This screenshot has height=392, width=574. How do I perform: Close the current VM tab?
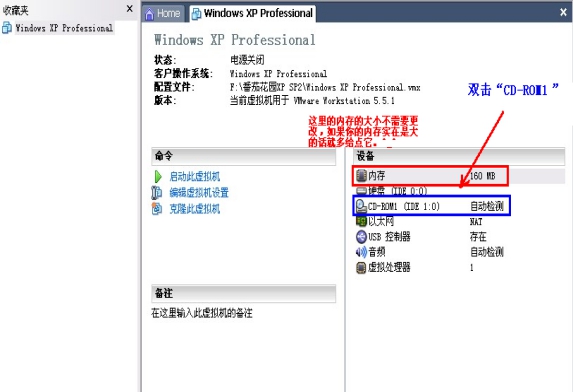563,12
